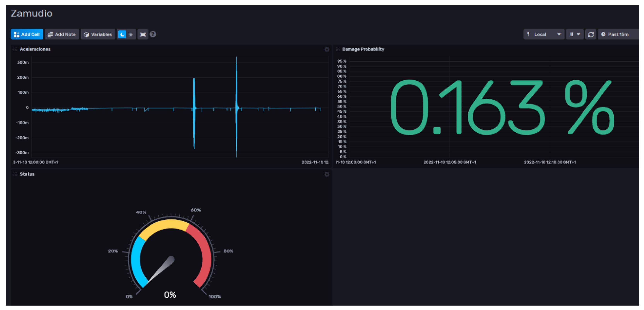The height and width of the screenshot is (310, 644).
Task: Open the help question mark icon
Action: pyautogui.click(x=153, y=34)
